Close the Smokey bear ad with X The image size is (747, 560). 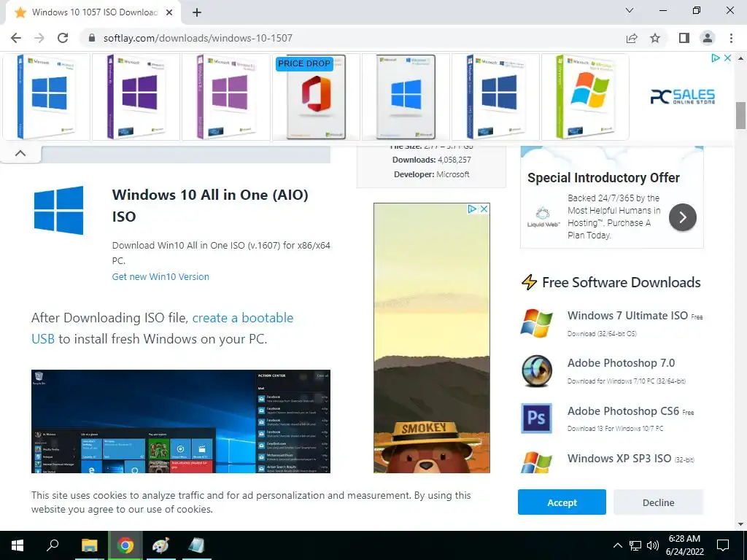tap(484, 209)
